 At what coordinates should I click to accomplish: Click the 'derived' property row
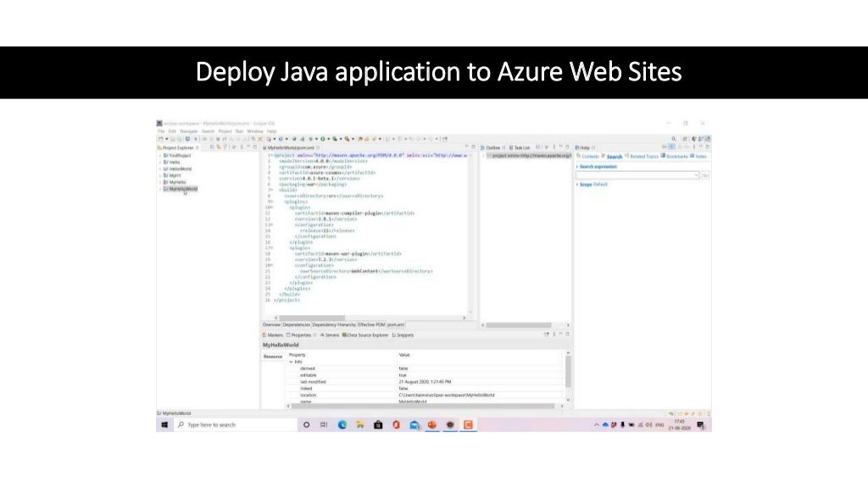(x=426, y=369)
